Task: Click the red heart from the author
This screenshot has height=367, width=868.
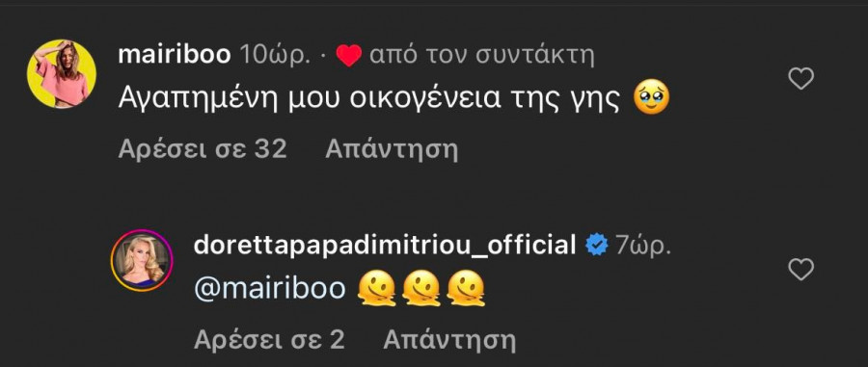Action: click(x=349, y=55)
